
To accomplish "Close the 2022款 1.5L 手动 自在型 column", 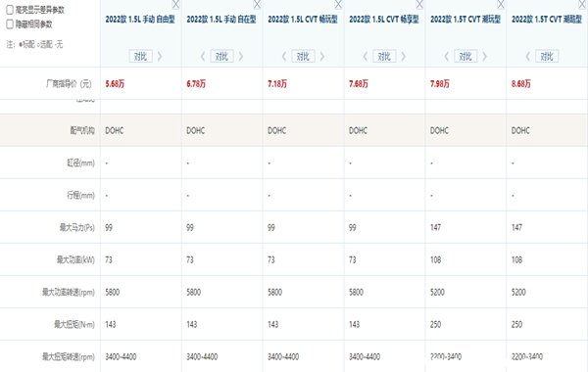I will [x=257, y=4].
